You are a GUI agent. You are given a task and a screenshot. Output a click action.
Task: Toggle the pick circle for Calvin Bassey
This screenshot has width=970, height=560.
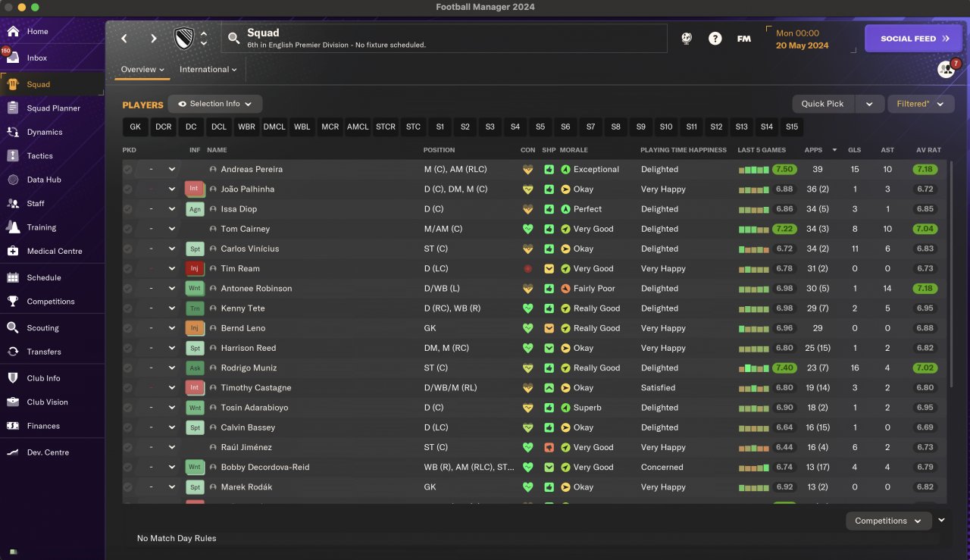127,427
